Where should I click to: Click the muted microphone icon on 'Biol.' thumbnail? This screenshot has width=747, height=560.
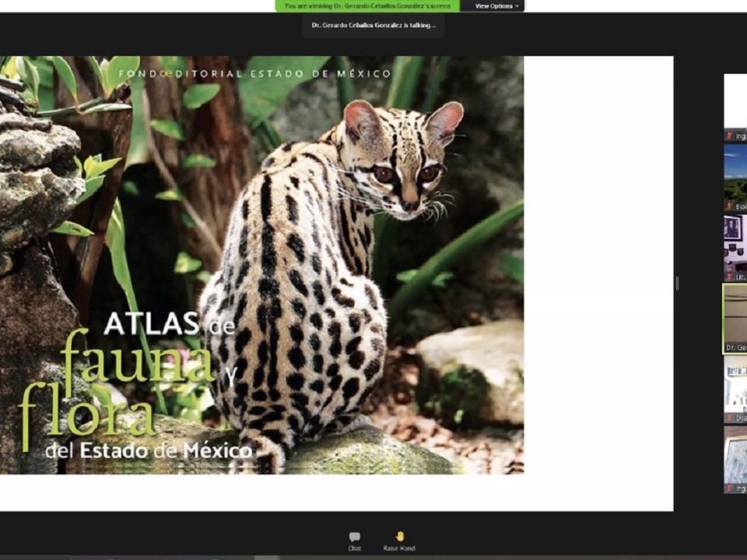pos(729,206)
